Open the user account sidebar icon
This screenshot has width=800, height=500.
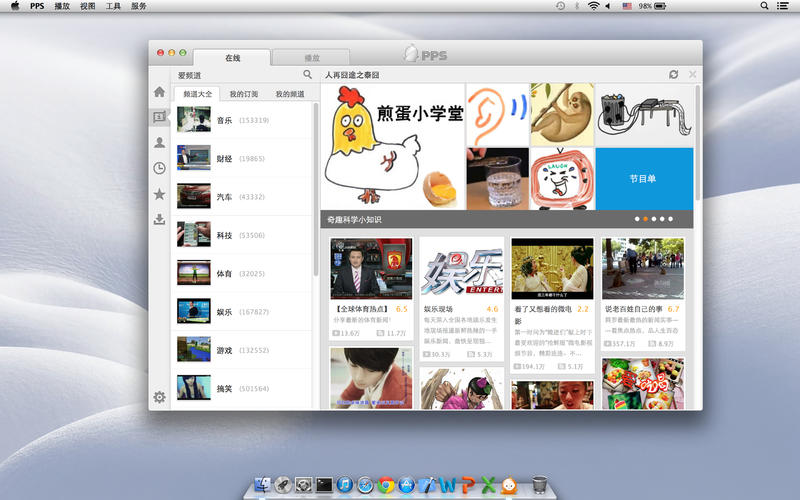159,142
